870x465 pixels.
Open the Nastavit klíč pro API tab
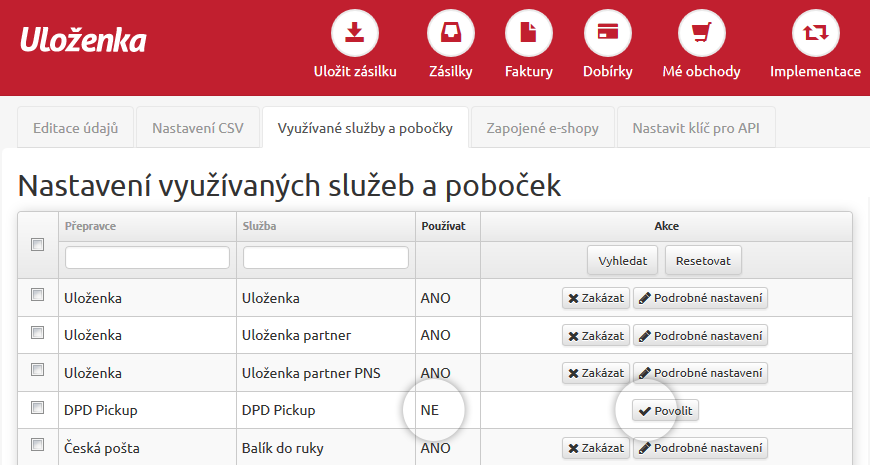tap(696, 128)
